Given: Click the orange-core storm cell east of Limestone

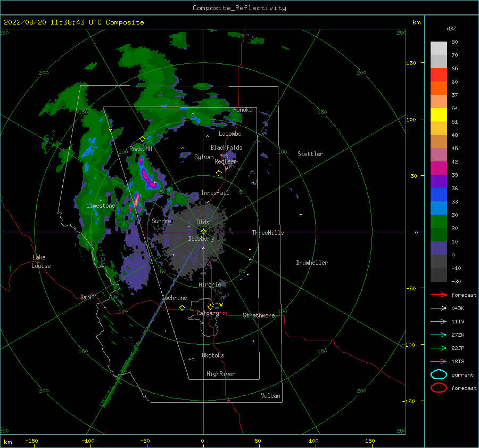Looking at the screenshot, I should pos(136,199).
